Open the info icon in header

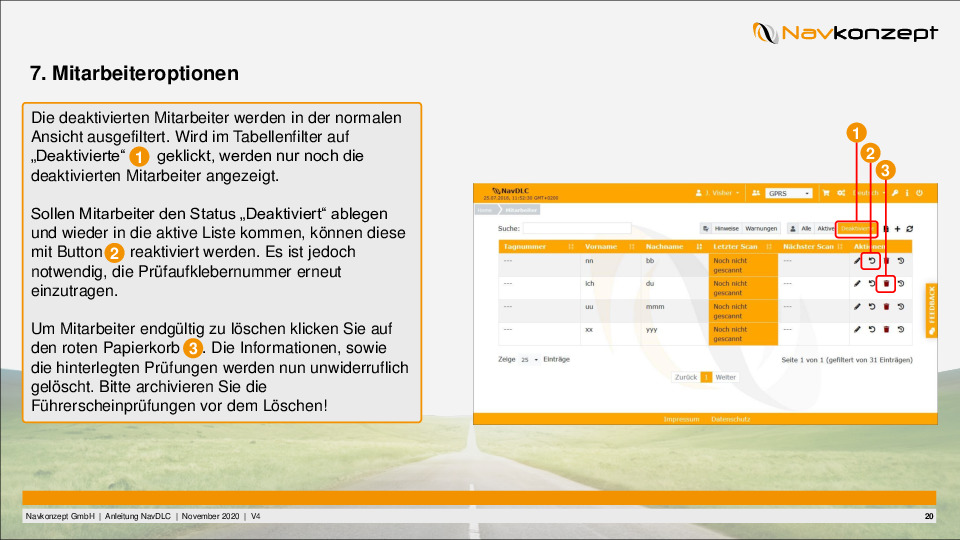pos(907,193)
